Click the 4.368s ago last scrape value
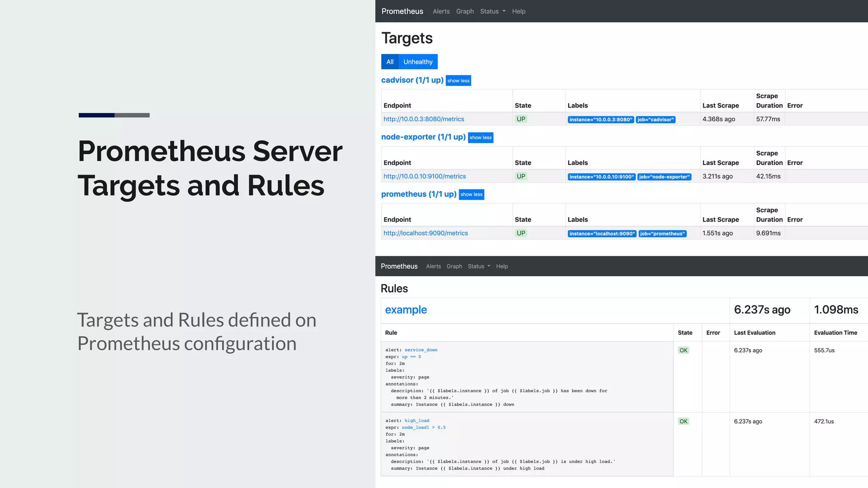Viewport: 868px width, 488px height. click(x=719, y=119)
